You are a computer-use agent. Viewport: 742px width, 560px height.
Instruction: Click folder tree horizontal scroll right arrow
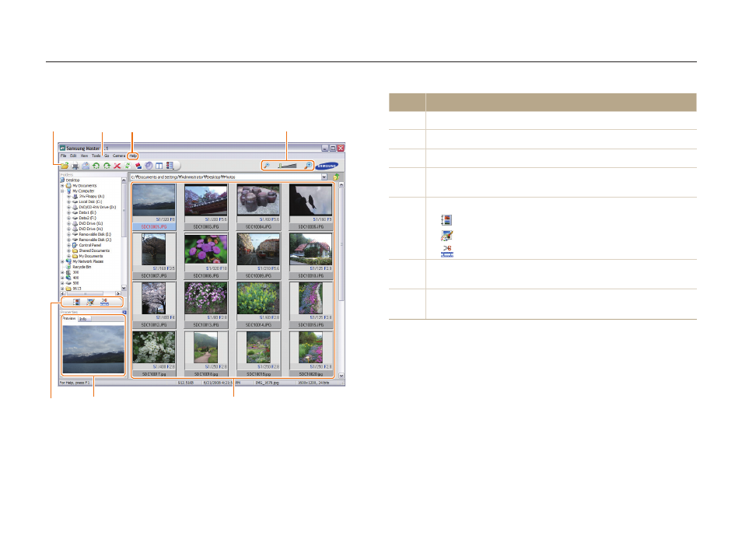point(117,293)
